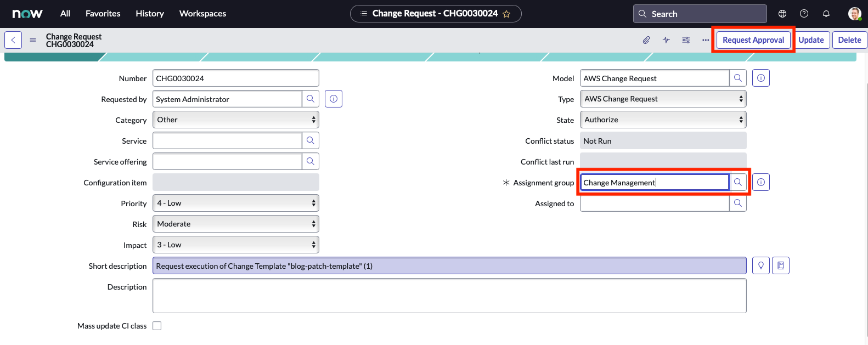Look up Assignment group using magnifier icon

[x=738, y=182]
